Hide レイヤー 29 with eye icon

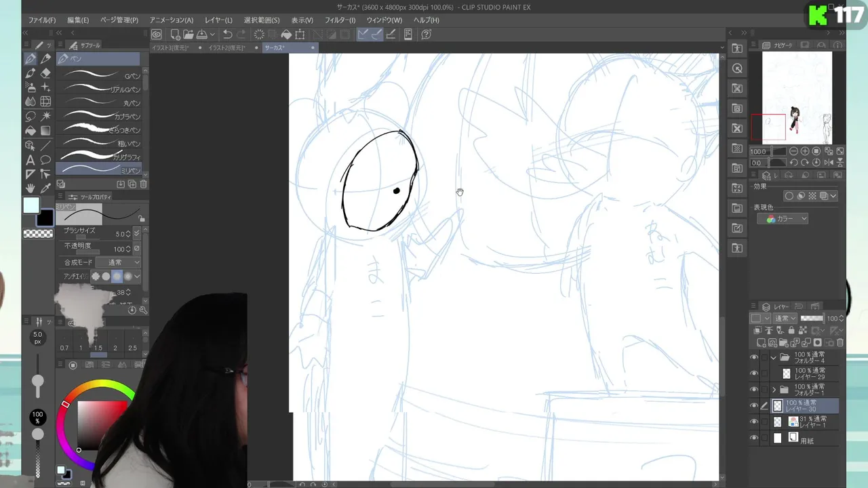click(x=754, y=373)
